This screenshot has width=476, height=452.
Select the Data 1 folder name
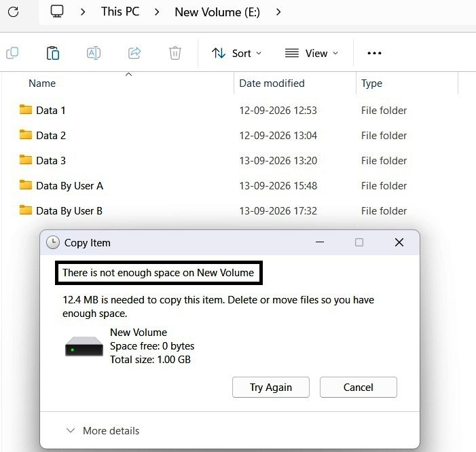(51, 111)
